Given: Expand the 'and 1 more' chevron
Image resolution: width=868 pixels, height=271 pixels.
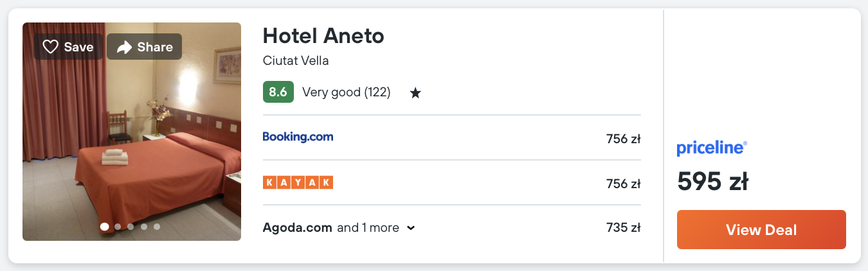Looking at the screenshot, I should click(411, 228).
